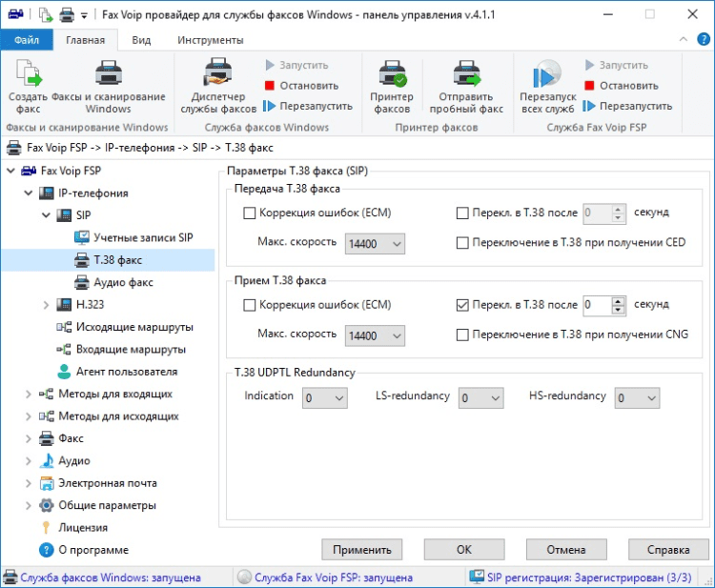Click the Отмена button

[x=566, y=550]
